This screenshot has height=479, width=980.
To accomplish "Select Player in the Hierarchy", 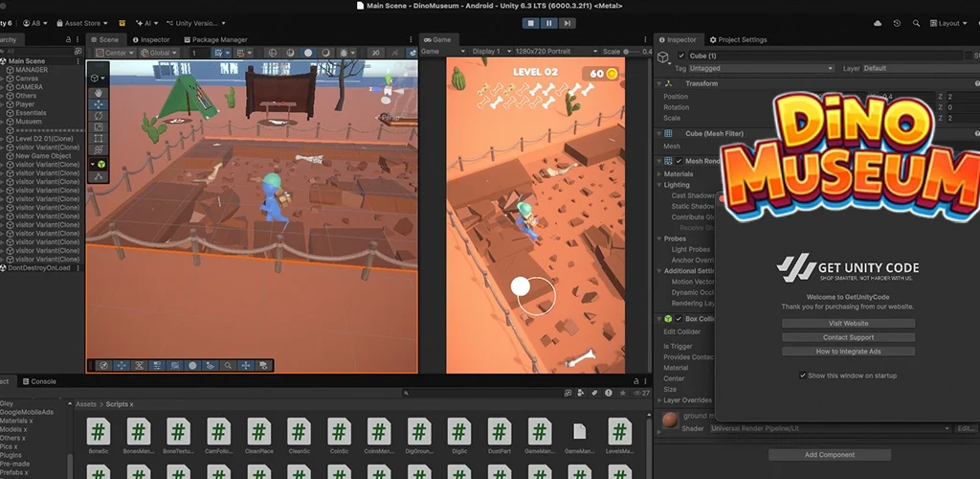I will click(25, 104).
